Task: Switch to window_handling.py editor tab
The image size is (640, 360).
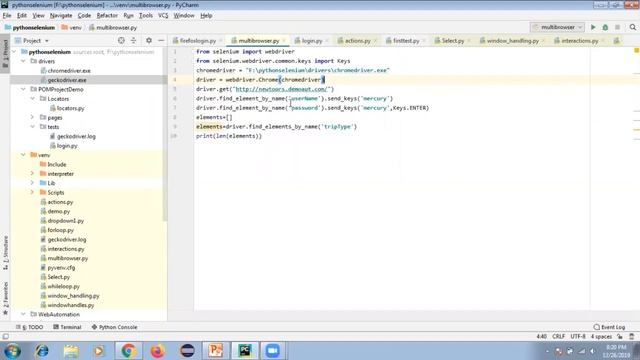Action: tap(513, 40)
